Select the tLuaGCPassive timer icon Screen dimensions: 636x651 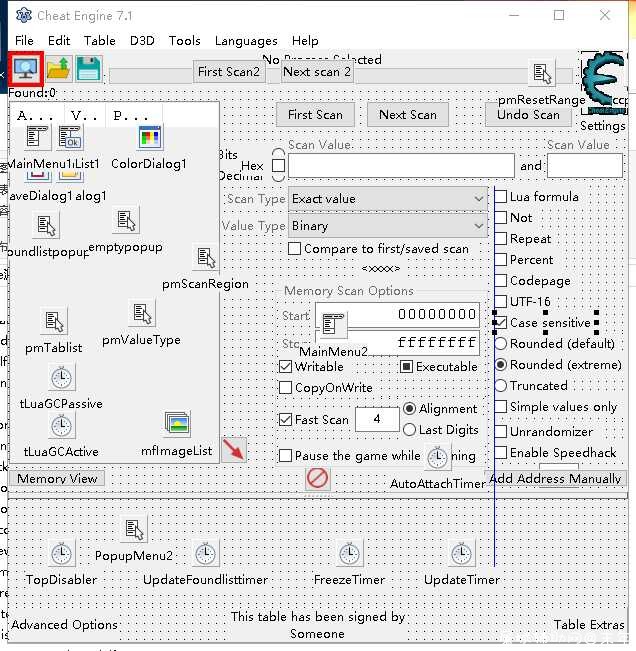click(61, 377)
